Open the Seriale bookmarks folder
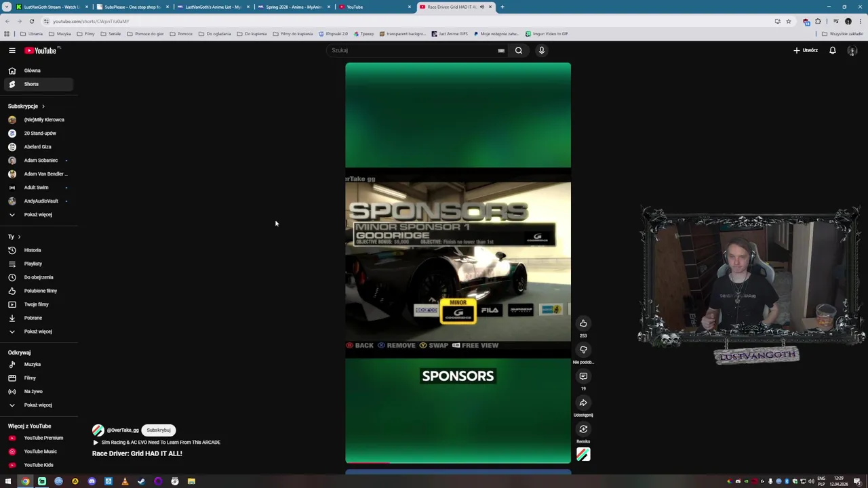The height and width of the screenshot is (488, 868). (x=111, y=33)
